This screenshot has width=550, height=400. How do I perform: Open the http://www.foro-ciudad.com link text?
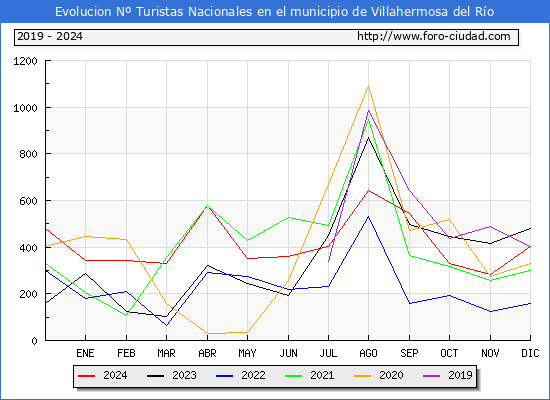click(x=434, y=36)
